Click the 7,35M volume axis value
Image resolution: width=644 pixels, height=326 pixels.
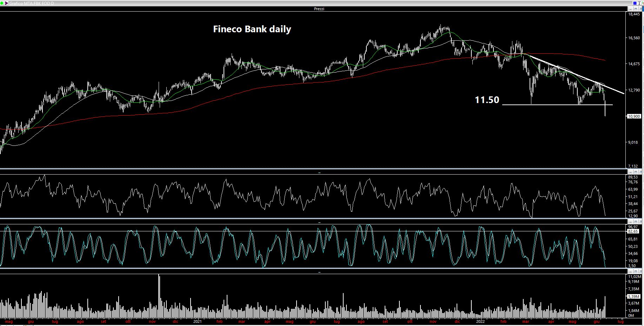(x=633, y=289)
